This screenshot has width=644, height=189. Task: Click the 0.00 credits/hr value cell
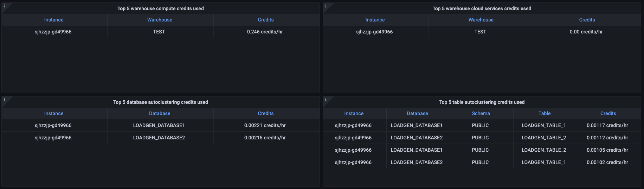586,32
